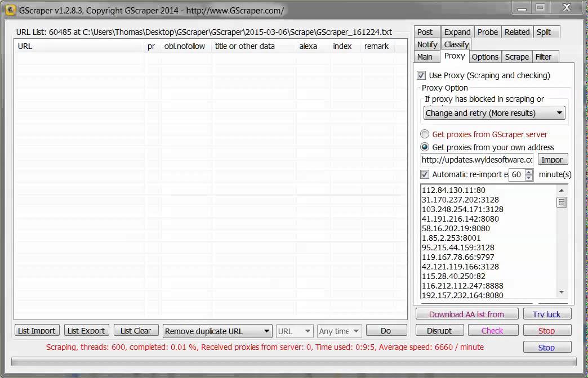The width and height of the screenshot is (588, 378).
Task: Decrease the re-import minutes with down arrow
Action: point(529,178)
